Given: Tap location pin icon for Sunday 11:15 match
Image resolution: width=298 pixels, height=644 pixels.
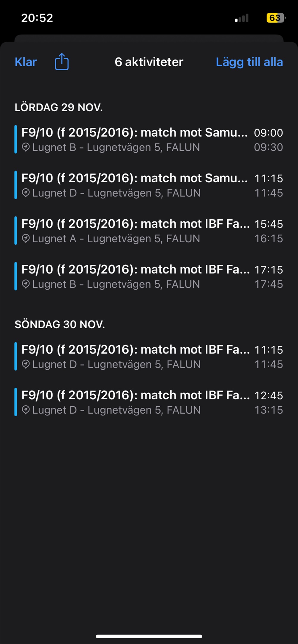Looking at the screenshot, I should pyautogui.click(x=26, y=364).
